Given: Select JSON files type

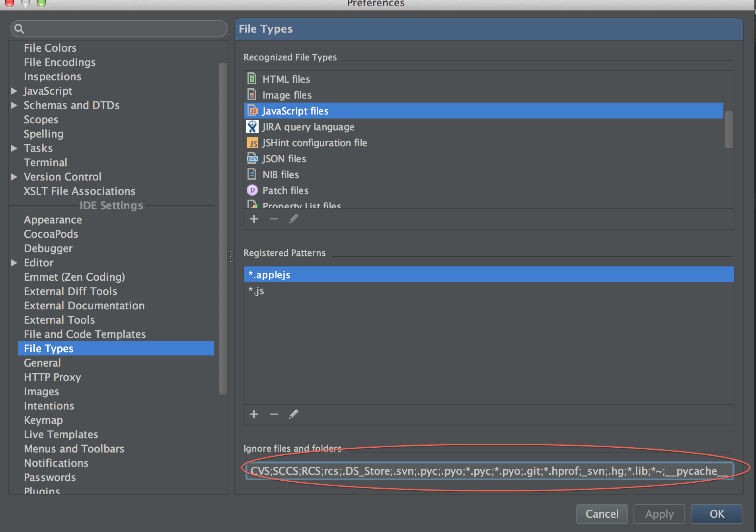Looking at the screenshot, I should coord(483,159).
